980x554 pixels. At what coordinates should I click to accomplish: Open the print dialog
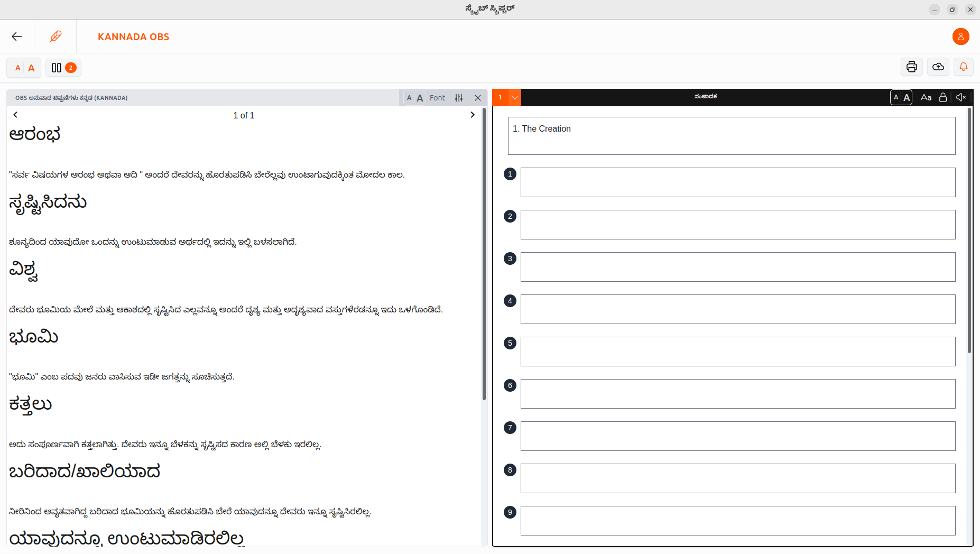click(911, 67)
